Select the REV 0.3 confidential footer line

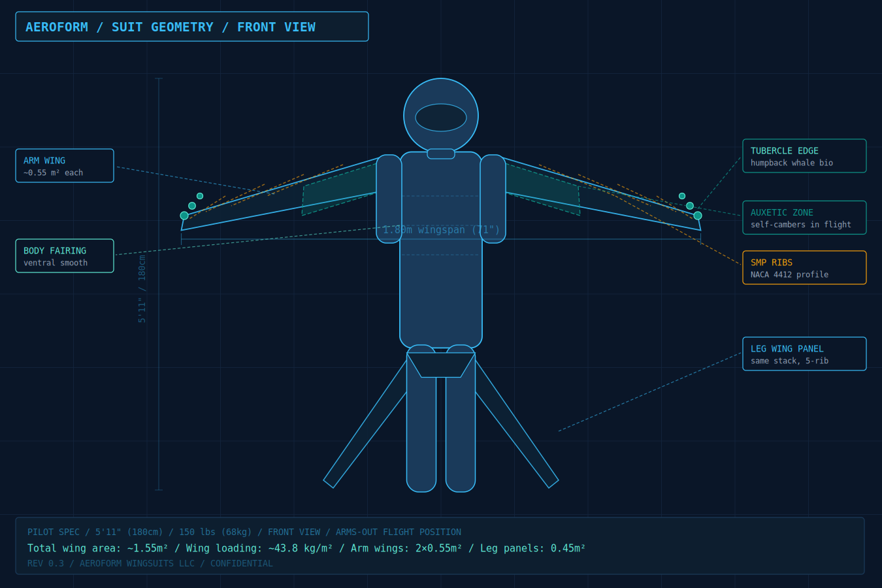pyautogui.click(x=150, y=563)
